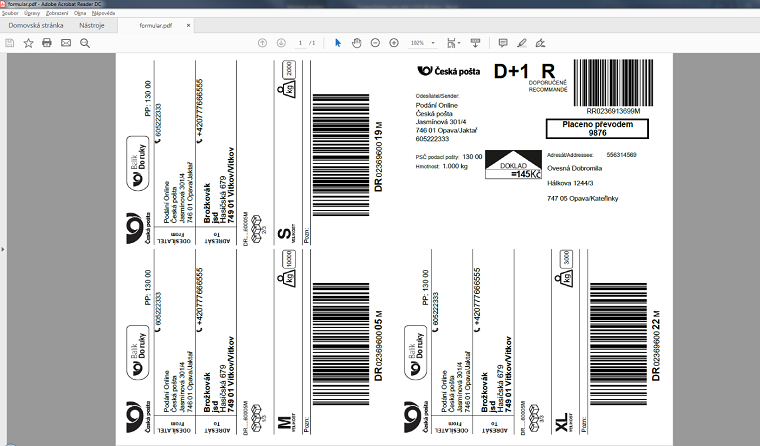The image size is (760, 446).
Task: Click the read mode toolbar icon
Action: (475, 43)
